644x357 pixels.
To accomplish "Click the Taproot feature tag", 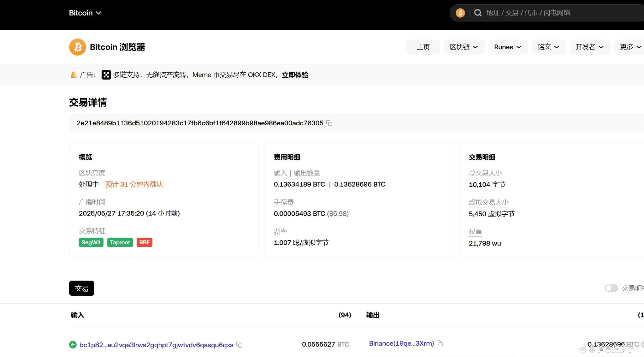I will tap(120, 242).
